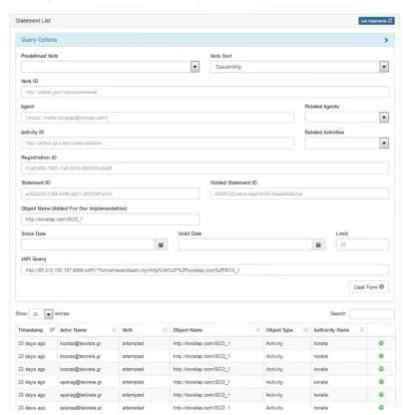This screenshot has width=403, height=415.
Task: Click the Clear Form button
Action: (x=369, y=287)
